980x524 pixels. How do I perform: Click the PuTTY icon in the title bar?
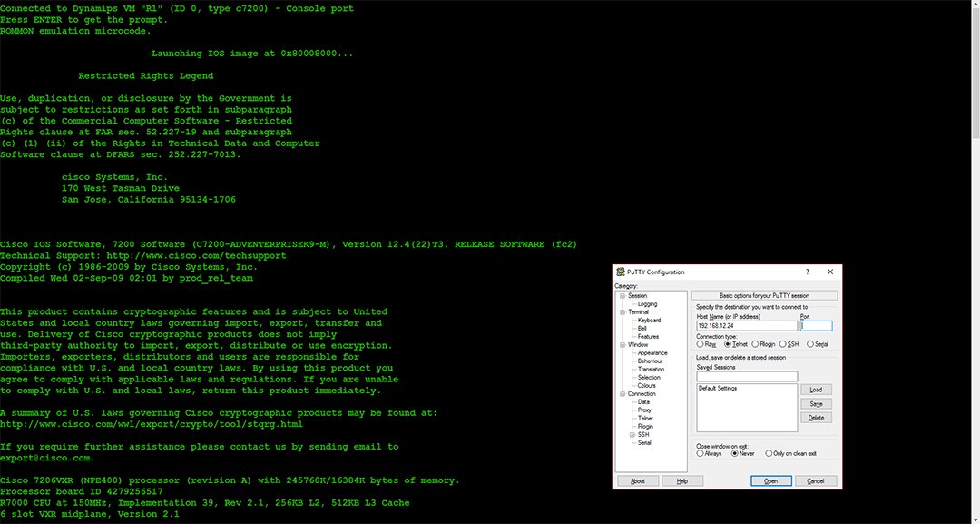pos(620,272)
